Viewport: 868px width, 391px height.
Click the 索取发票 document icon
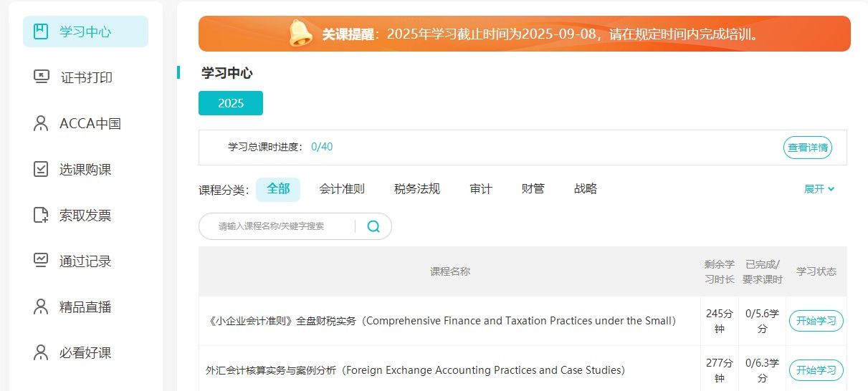tap(41, 215)
